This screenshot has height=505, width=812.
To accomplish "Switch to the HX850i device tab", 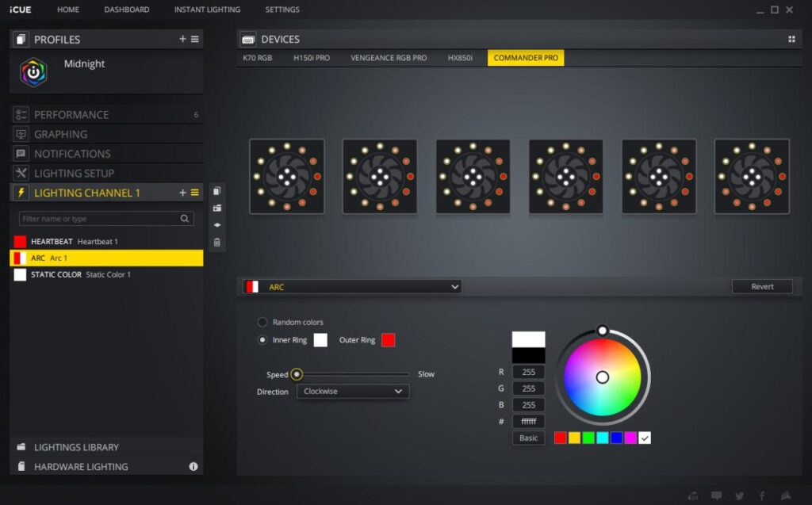I will click(460, 58).
